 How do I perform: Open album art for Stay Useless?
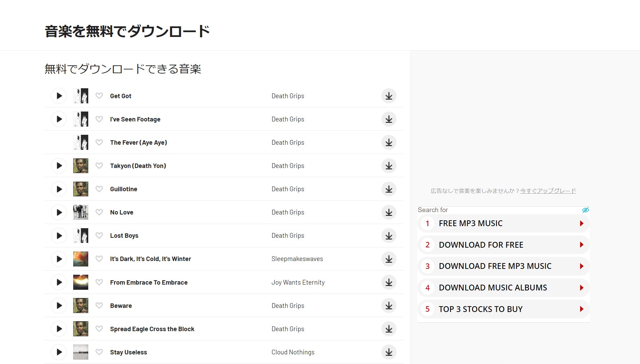(81, 352)
